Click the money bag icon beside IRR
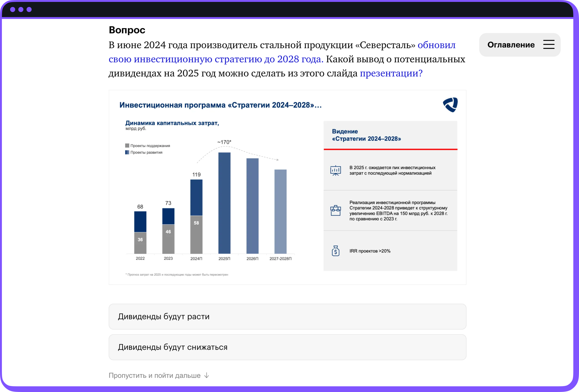Screen dimensions: 579x392 coord(335,251)
